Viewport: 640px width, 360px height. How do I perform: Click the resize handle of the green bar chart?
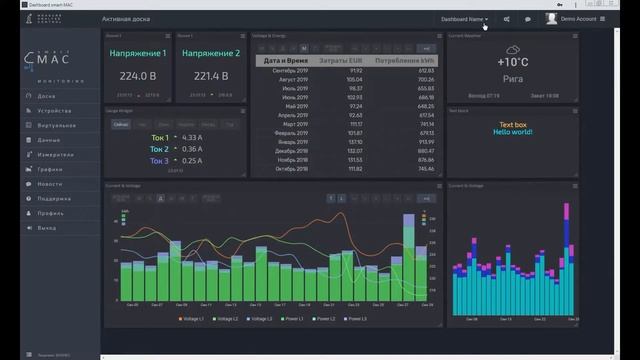point(440,325)
